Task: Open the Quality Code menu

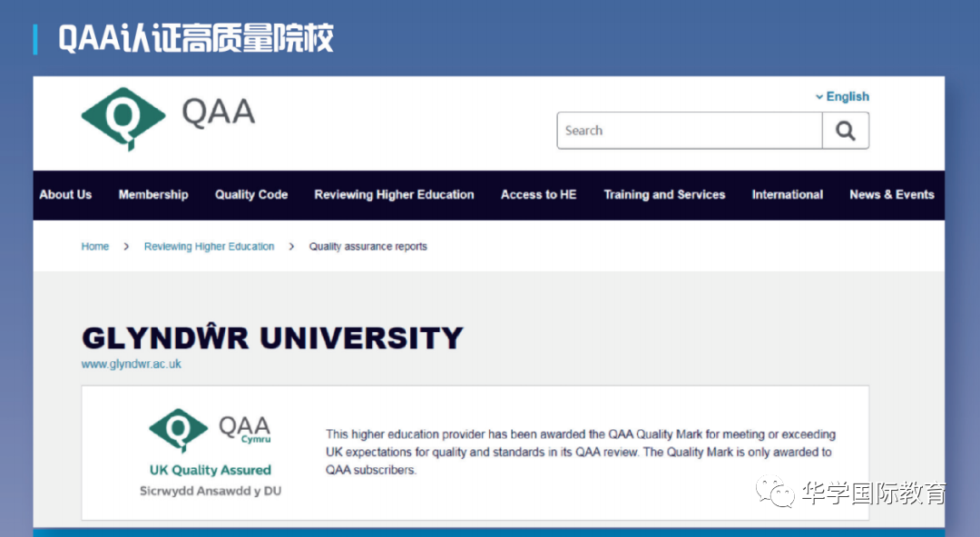Action: click(x=251, y=194)
